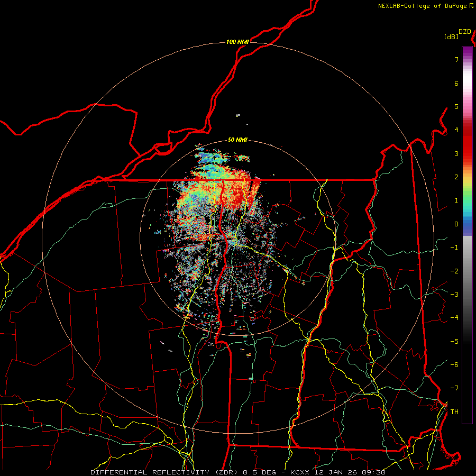Click the 4 value on color scale
This screenshot has width=476, height=476.
456,130
